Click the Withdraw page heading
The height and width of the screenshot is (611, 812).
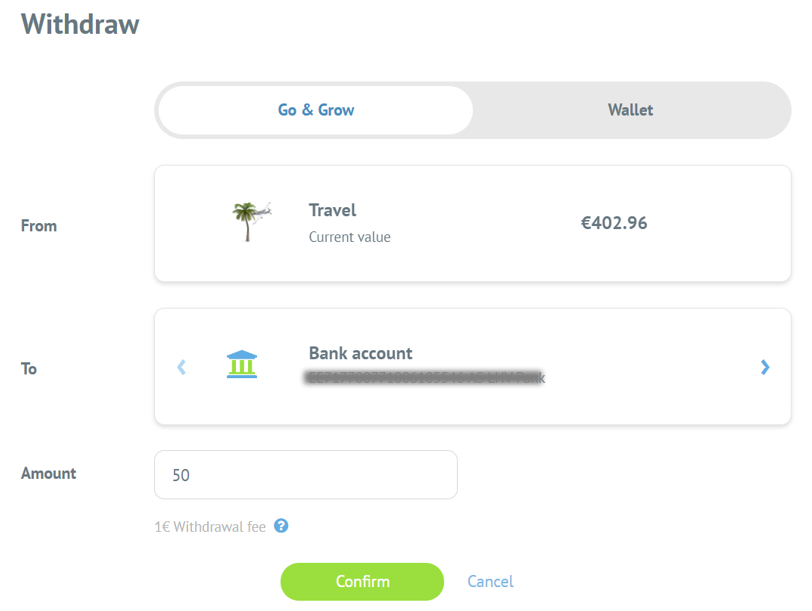coord(80,24)
